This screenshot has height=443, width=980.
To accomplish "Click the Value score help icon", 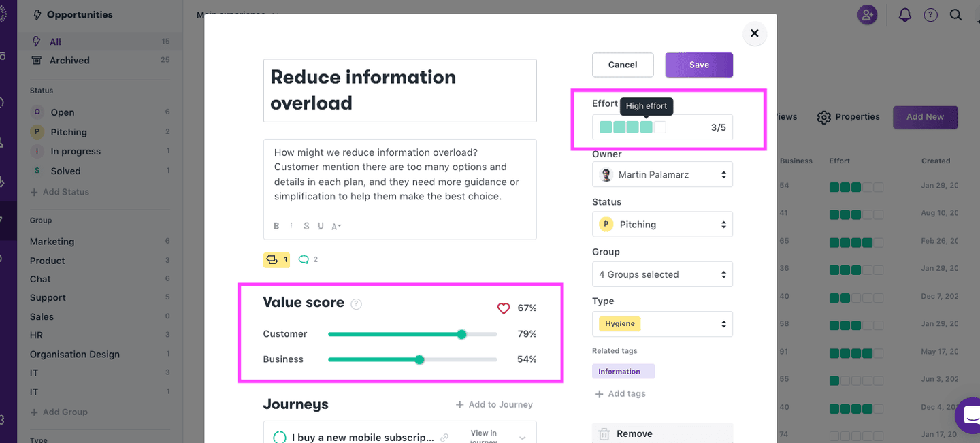I will click(356, 304).
